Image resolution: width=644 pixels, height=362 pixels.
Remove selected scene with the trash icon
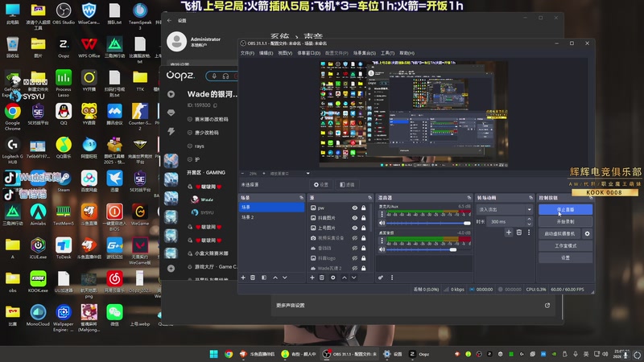click(x=253, y=278)
